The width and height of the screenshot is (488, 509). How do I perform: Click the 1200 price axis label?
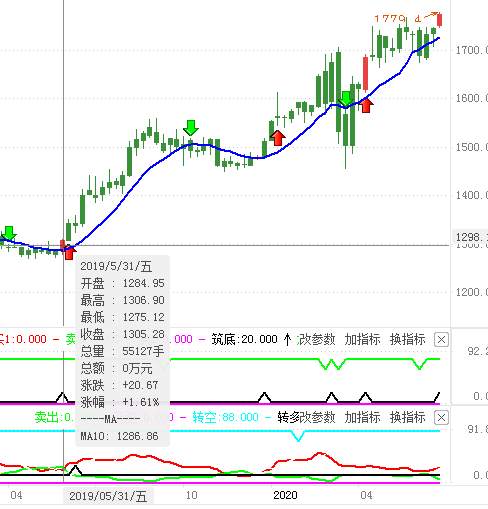[471, 292]
